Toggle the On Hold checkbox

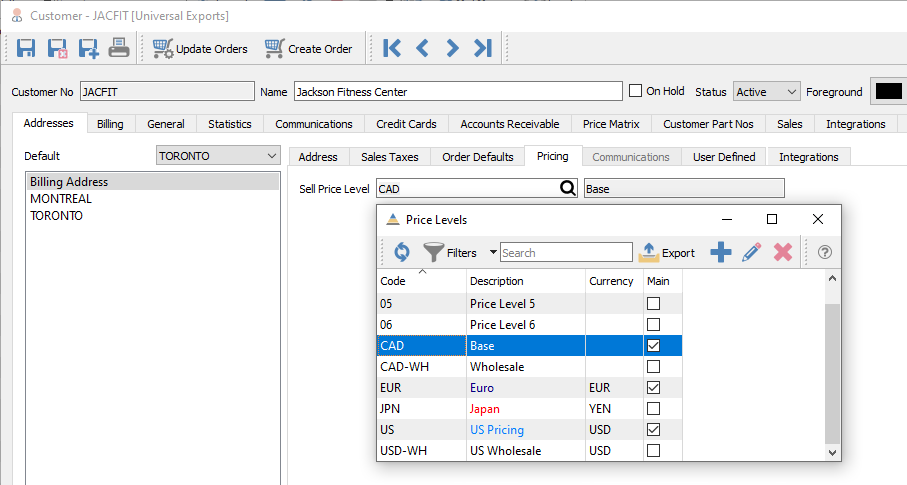[x=635, y=91]
